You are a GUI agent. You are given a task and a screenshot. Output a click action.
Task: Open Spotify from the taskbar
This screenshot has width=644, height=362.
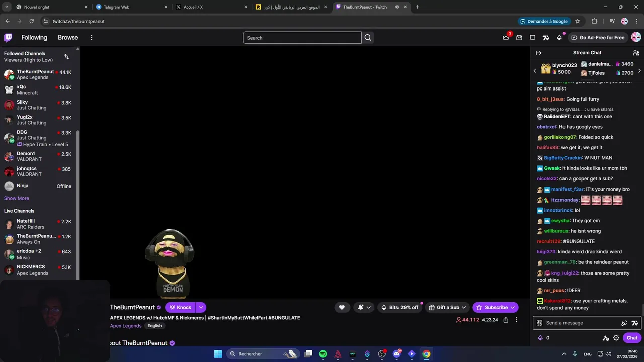click(x=323, y=354)
